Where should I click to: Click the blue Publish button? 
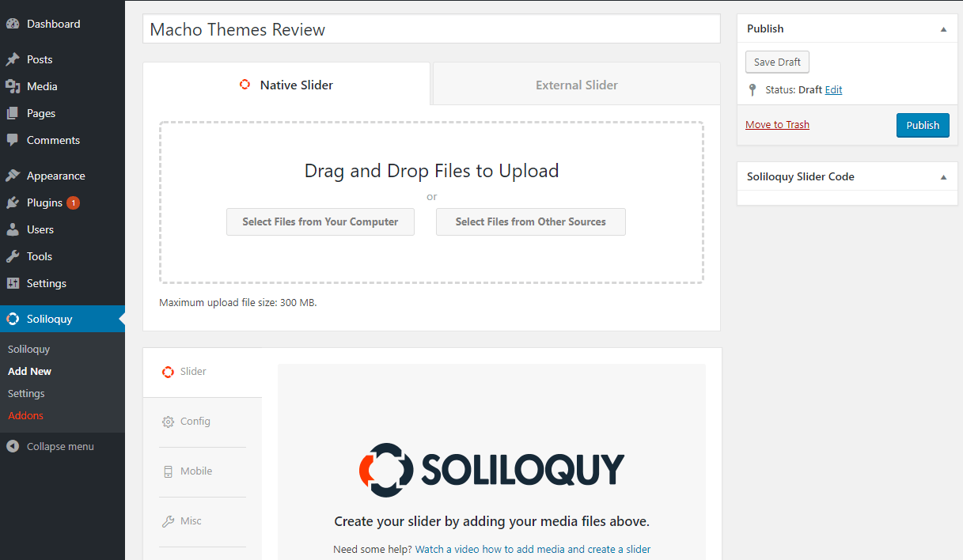[923, 125]
